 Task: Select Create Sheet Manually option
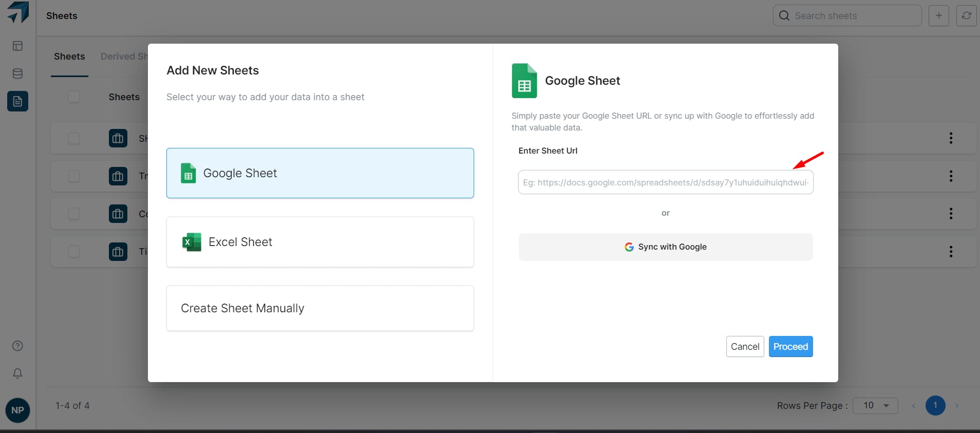pos(320,308)
